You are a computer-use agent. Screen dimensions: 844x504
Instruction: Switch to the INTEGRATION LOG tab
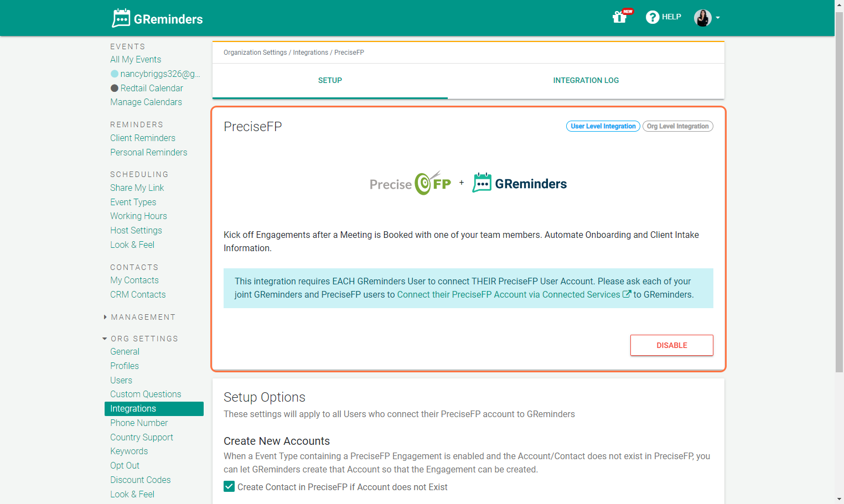coord(586,80)
